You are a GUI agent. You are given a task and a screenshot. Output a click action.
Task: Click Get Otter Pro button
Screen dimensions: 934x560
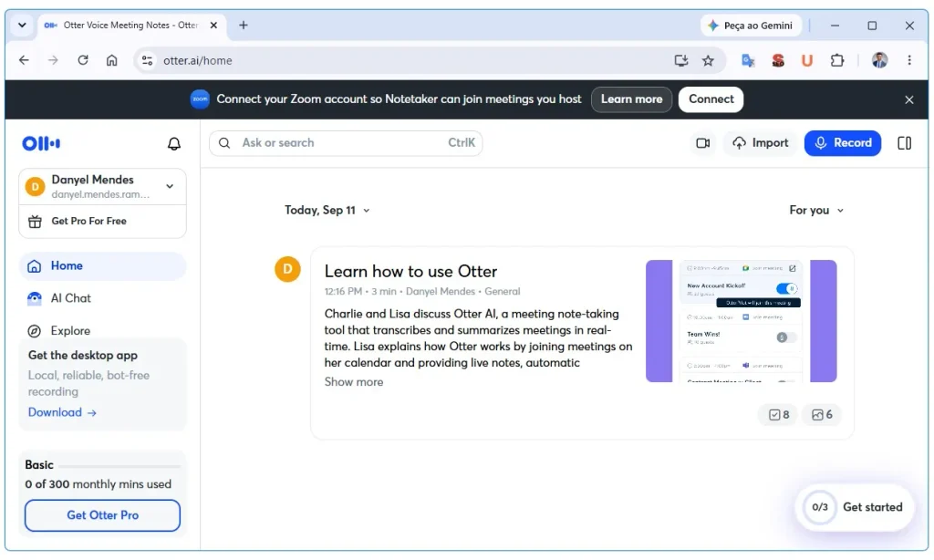102,515
